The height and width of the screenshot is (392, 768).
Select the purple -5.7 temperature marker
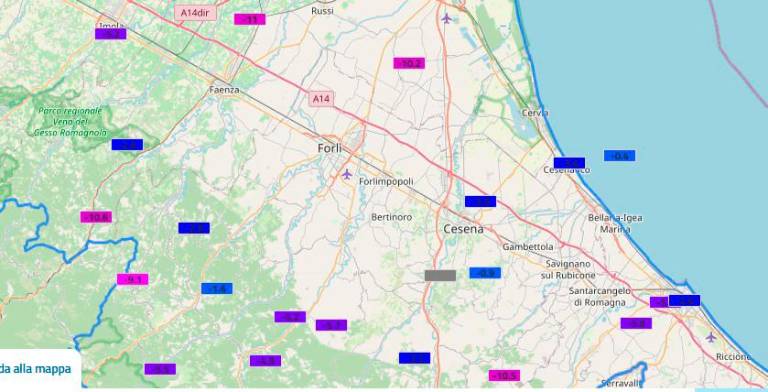point(331,325)
